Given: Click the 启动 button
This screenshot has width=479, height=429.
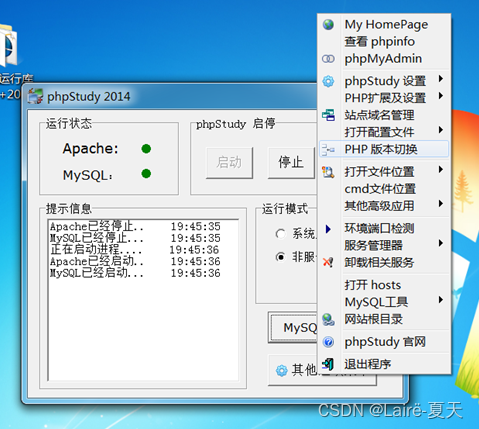Looking at the screenshot, I should pyautogui.click(x=229, y=163).
